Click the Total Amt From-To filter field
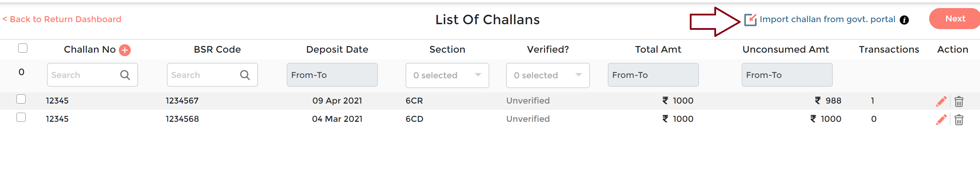The image size is (980, 172). 653,75
